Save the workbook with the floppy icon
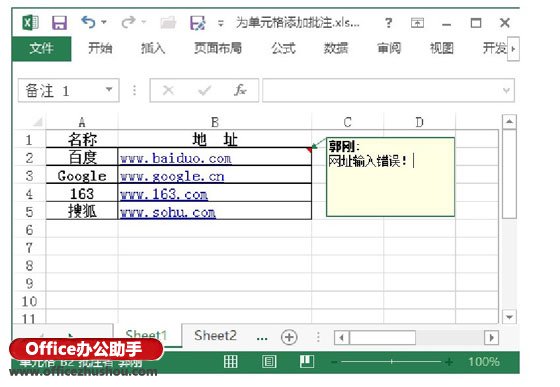 coord(59,23)
